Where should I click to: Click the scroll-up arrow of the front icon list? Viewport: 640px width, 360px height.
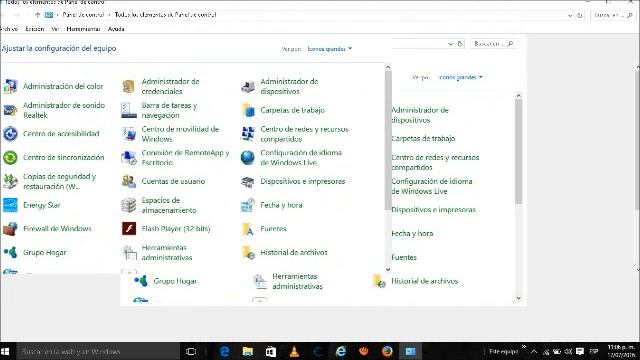(x=388, y=67)
